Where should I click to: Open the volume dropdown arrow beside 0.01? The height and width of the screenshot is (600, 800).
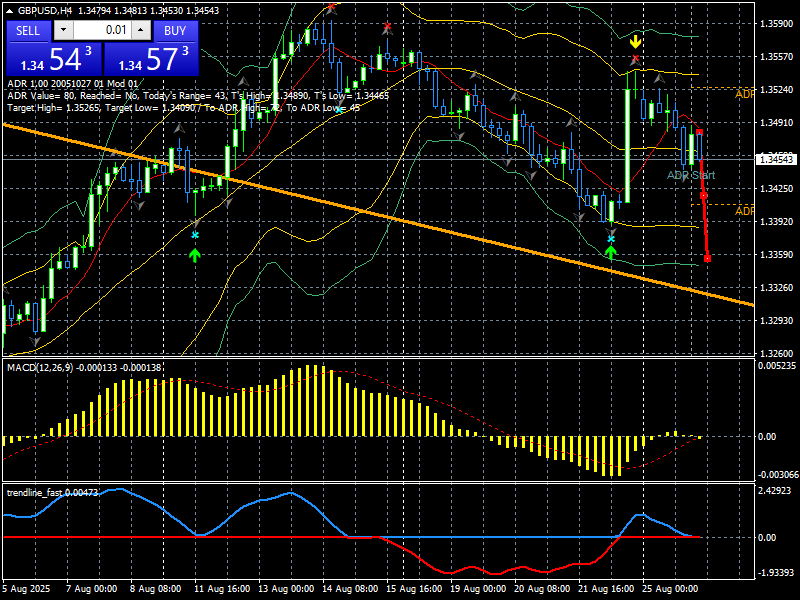tap(63, 30)
